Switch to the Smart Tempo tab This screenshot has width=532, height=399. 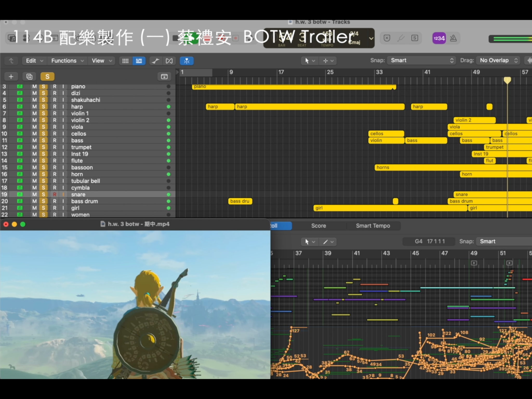click(373, 226)
